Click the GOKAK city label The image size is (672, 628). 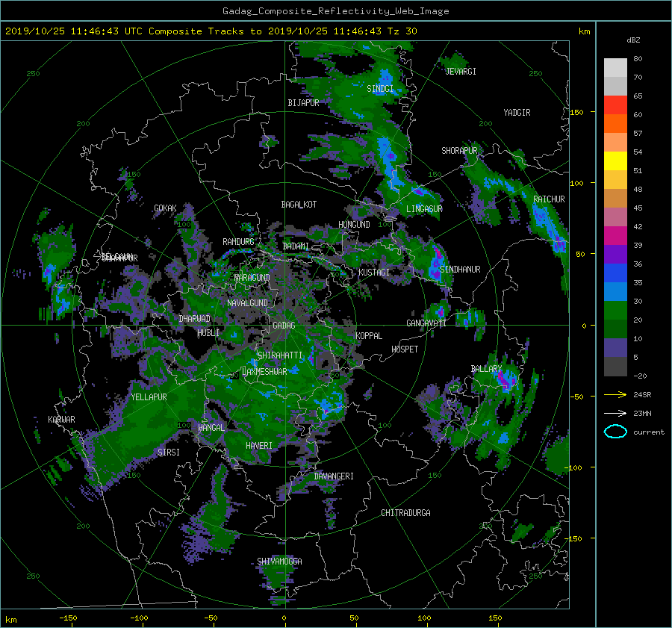click(165, 208)
